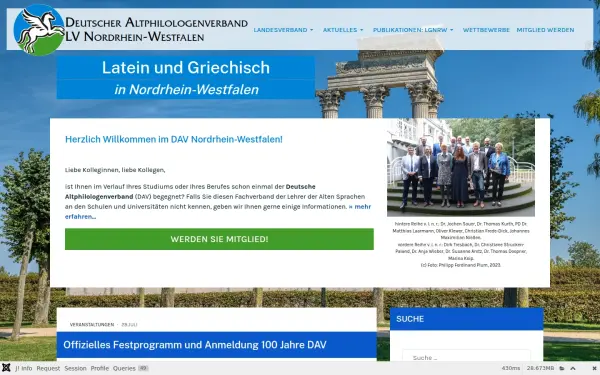The width and height of the screenshot is (600, 375).
Task: Click the green Werden Sie Mitglied! button
Action: (219, 239)
